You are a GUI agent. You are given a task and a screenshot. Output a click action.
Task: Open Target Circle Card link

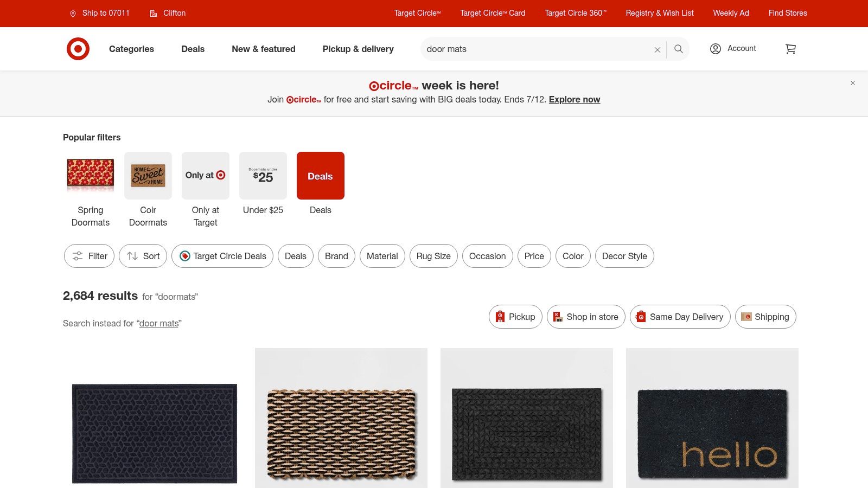click(x=493, y=13)
